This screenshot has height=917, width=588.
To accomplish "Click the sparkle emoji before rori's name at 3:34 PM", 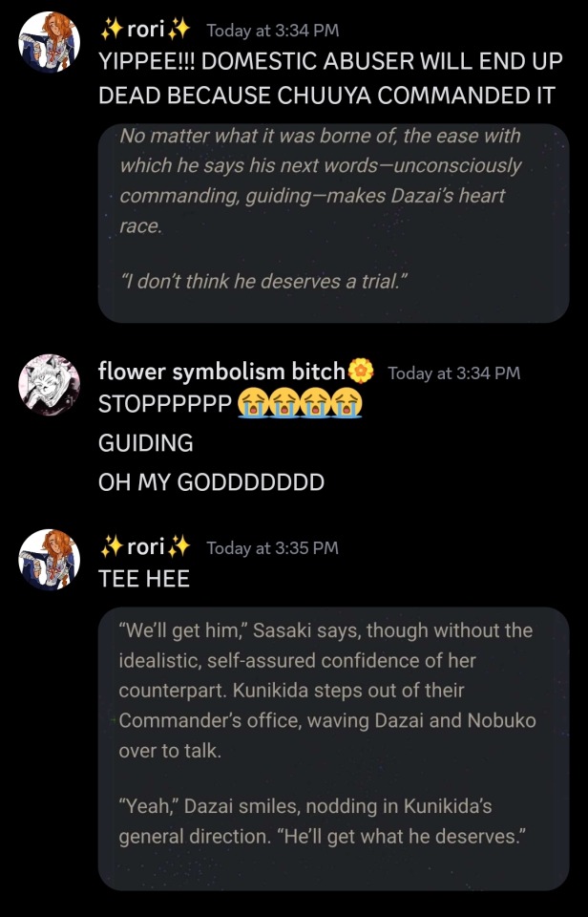I will click(111, 31).
